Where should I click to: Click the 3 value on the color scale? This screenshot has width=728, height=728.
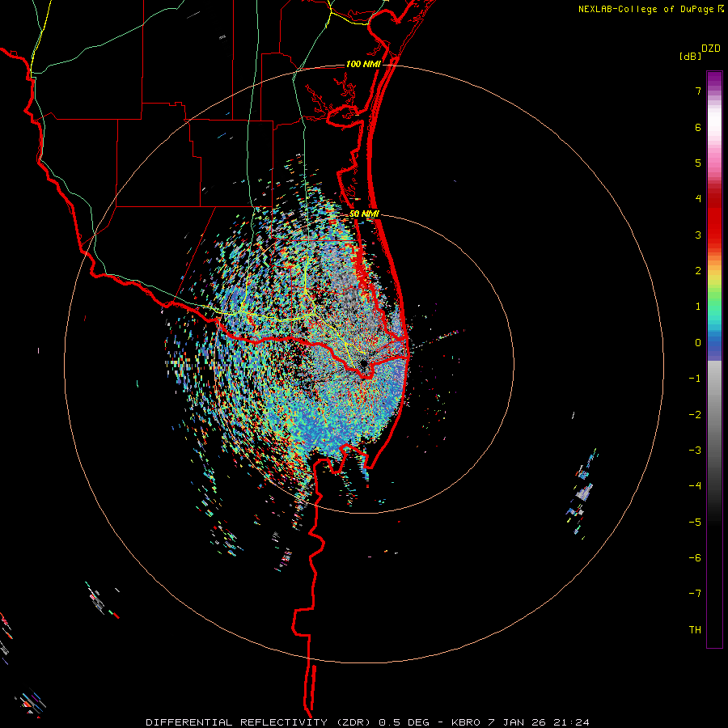(x=698, y=235)
